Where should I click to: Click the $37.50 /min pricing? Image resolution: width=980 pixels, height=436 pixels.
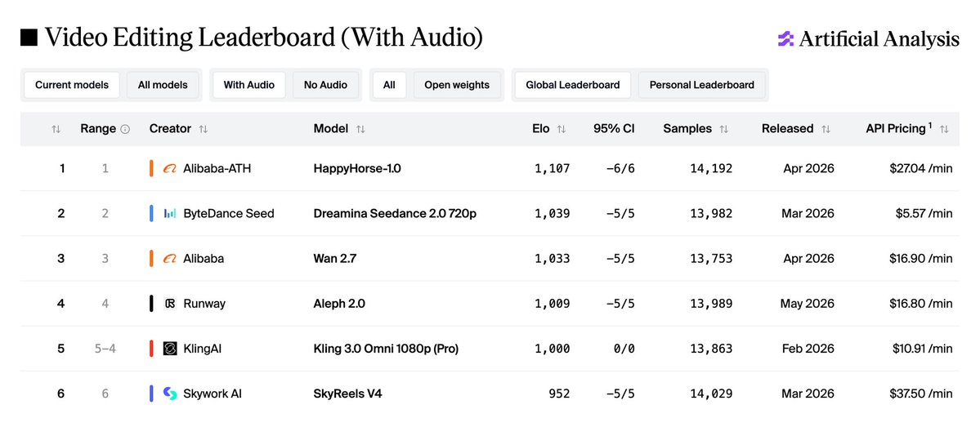(x=921, y=394)
